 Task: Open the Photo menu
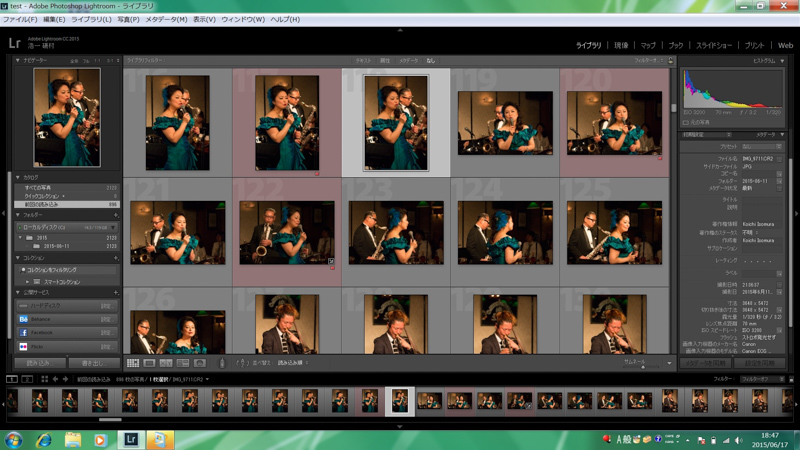[x=128, y=19]
